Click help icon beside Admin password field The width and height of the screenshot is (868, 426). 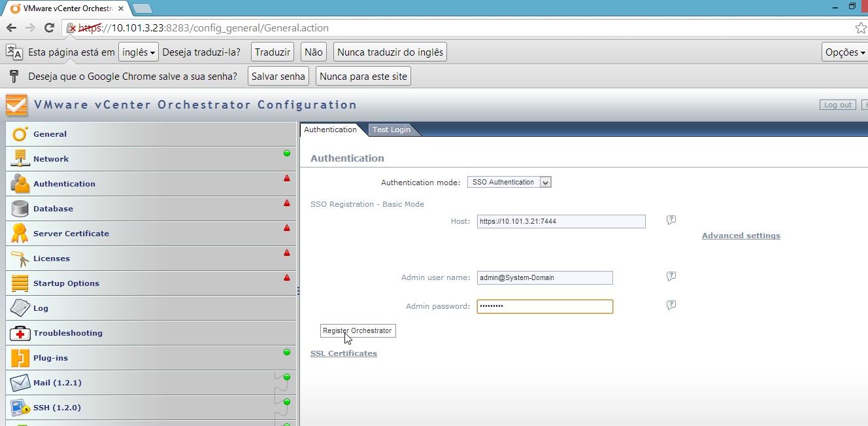click(671, 306)
